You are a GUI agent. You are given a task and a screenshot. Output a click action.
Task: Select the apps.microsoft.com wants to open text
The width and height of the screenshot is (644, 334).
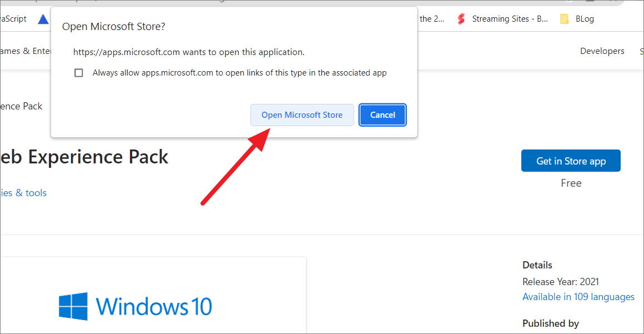(x=189, y=52)
